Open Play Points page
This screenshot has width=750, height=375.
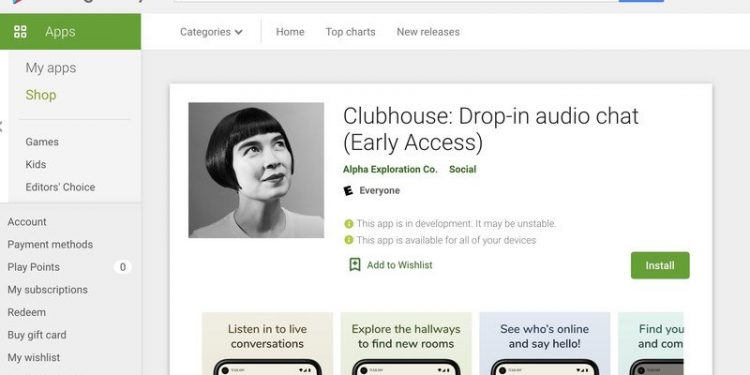[x=33, y=267]
